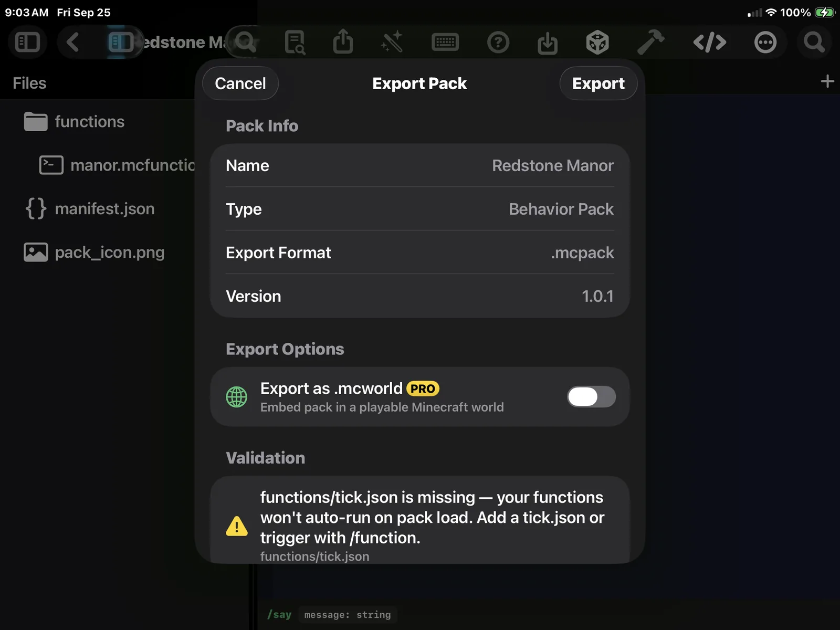Open the functions/tick.json path link
Screen dimensions: 840x630
pyautogui.click(x=314, y=556)
